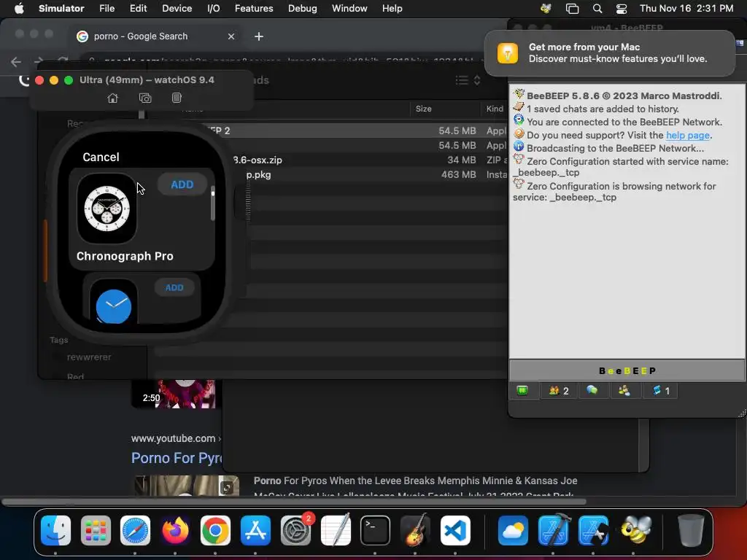Open the Porno For Pyros search result link
This screenshot has width=747, height=560.
pos(177,458)
